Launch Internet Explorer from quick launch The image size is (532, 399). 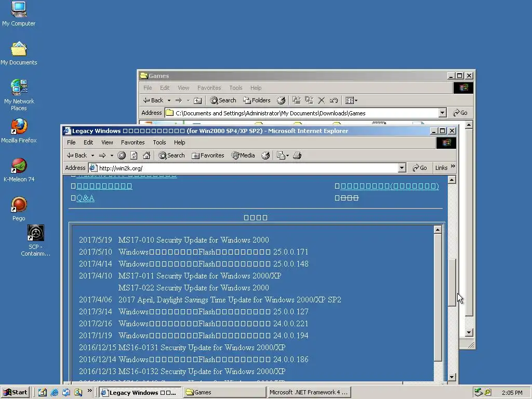(x=54, y=393)
